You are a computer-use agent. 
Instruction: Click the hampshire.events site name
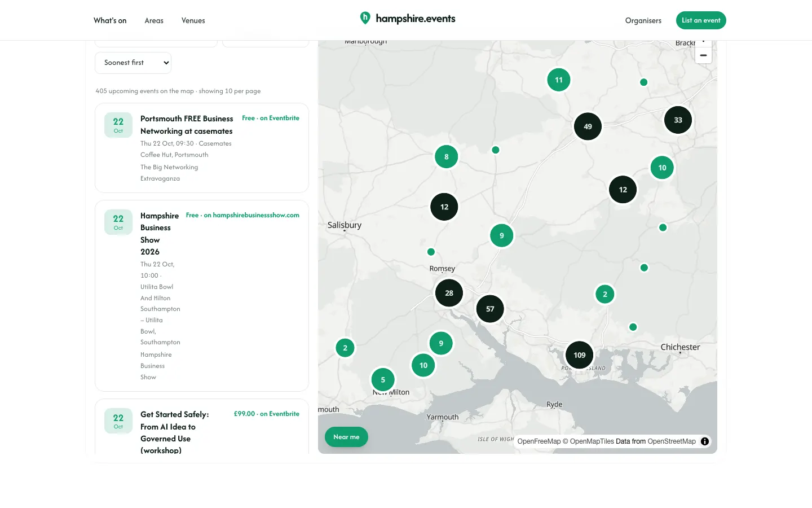pyautogui.click(x=416, y=19)
